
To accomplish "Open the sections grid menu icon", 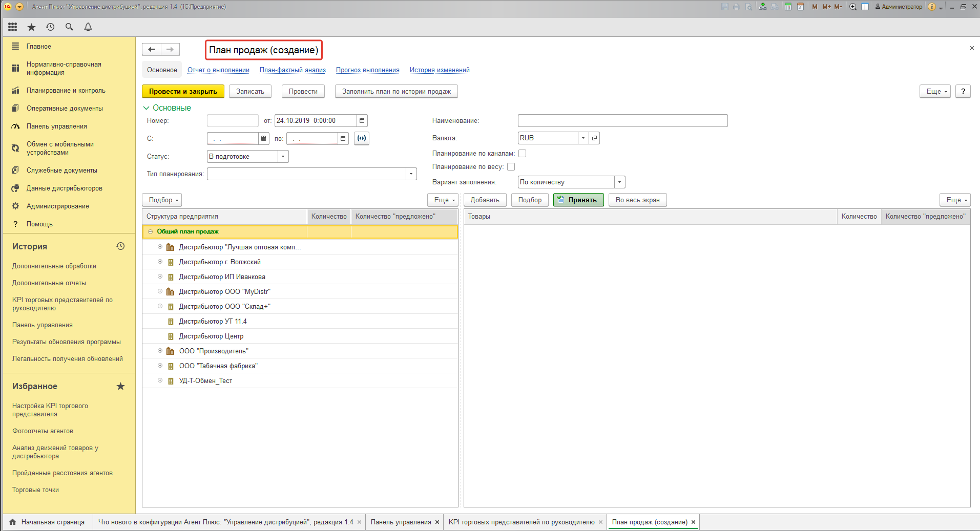I will [13, 27].
